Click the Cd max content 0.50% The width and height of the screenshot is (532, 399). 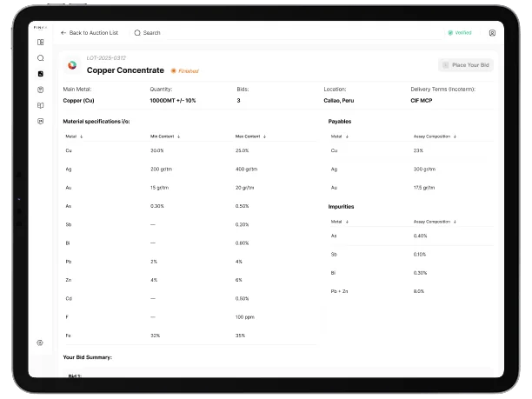coord(243,298)
